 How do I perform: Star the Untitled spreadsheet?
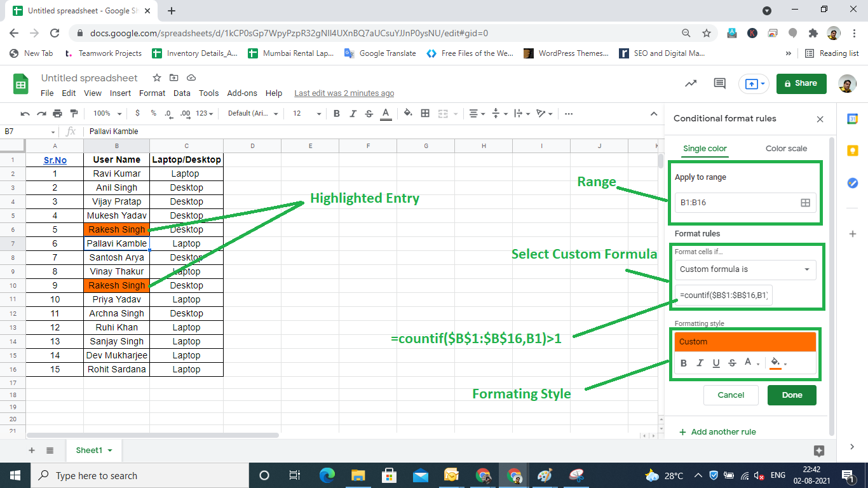[157, 78]
